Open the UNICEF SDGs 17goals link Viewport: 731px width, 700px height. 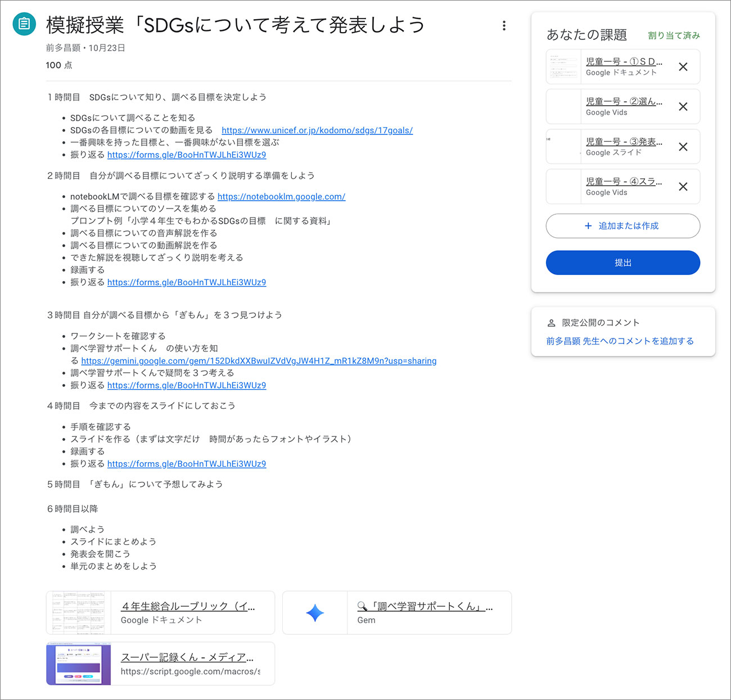(317, 130)
